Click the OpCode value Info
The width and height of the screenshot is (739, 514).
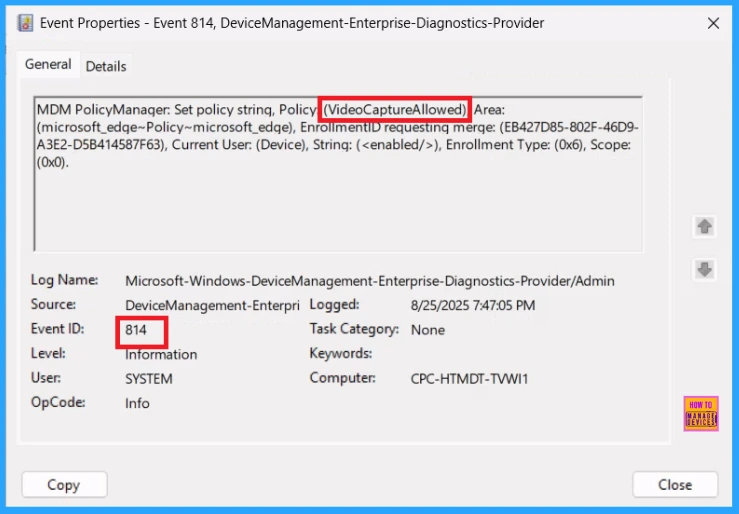tap(137, 403)
